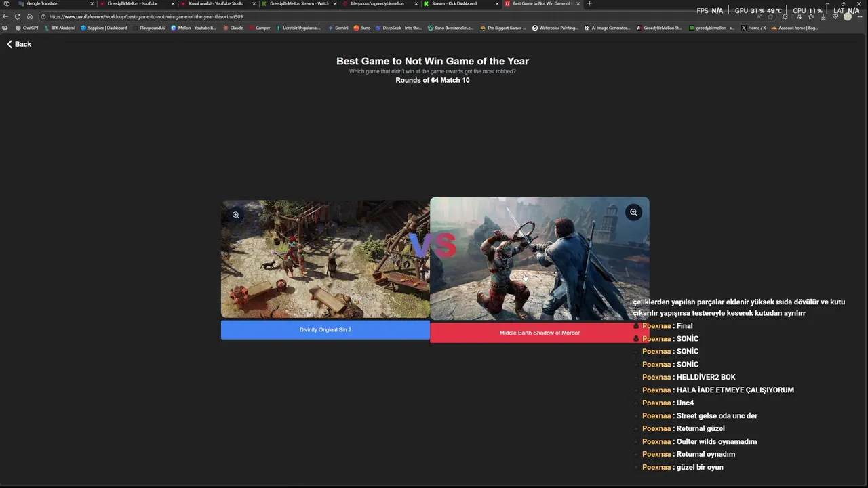Open Home / X bookmark
This screenshot has height=488, width=868.
(x=753, y=28)
